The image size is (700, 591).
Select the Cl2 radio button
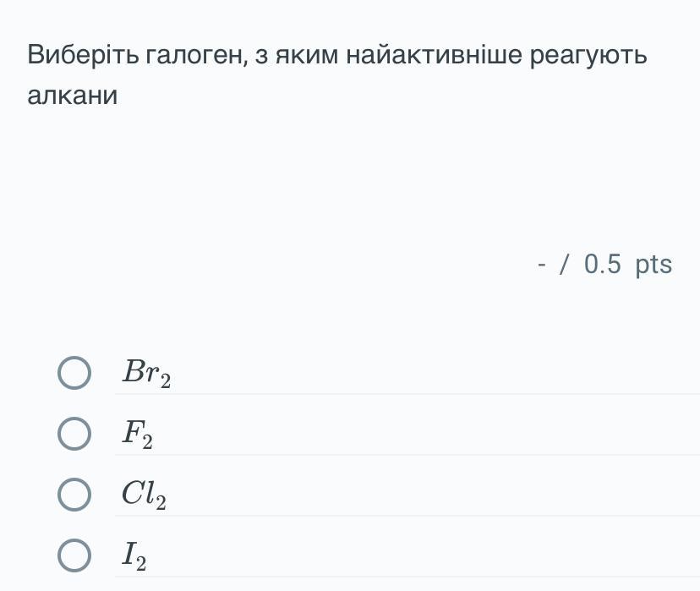(x=74, y=495)
